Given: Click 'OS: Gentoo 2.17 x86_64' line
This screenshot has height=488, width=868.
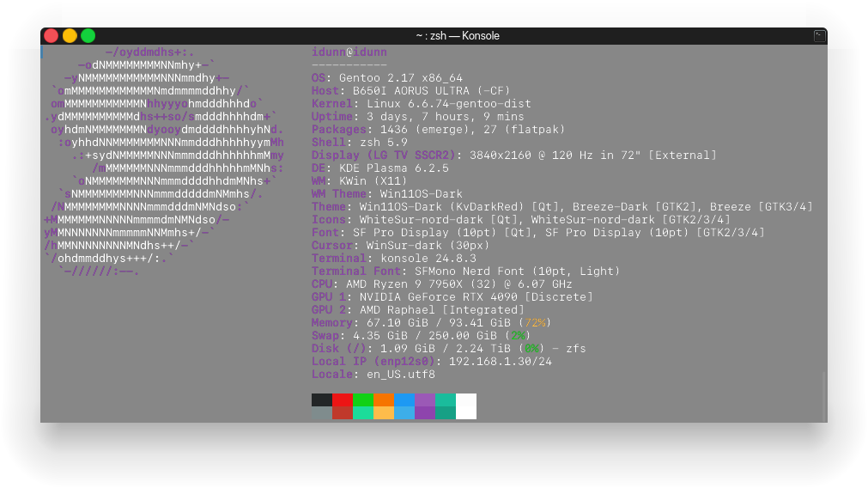Looking at the screenshot, I should [x=387, y=78].
